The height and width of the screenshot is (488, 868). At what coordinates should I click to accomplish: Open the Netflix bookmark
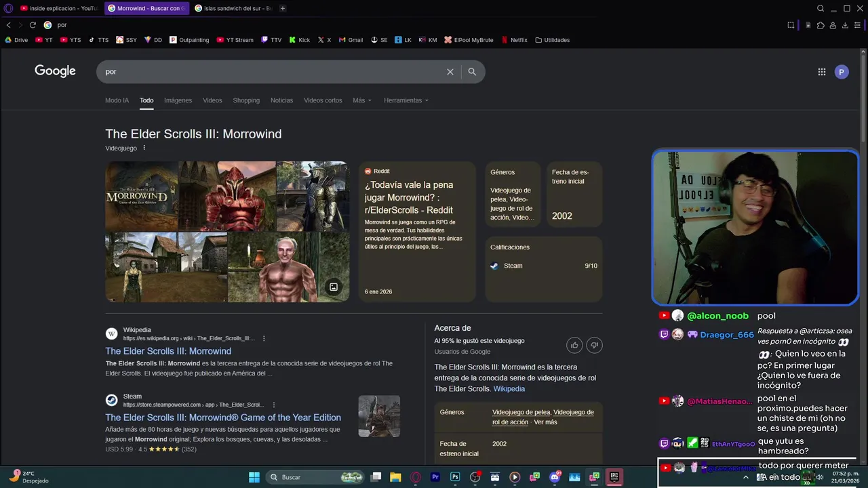tap(514, 40)
